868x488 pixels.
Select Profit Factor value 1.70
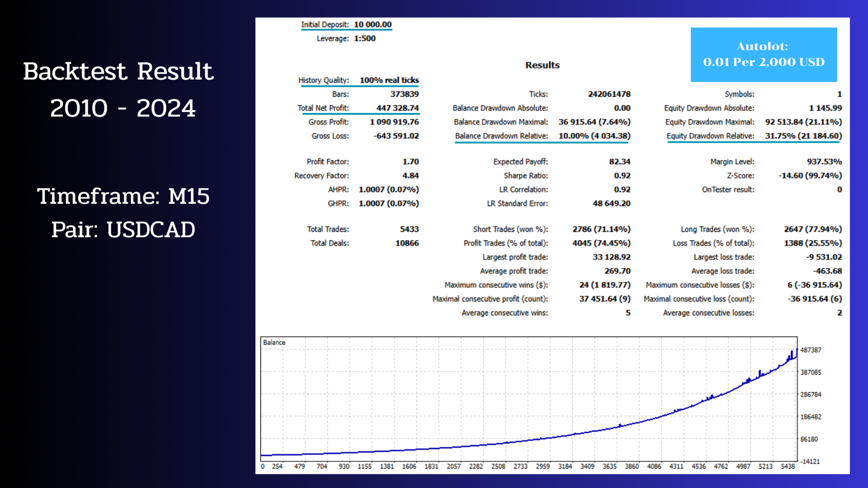[410, 162]
